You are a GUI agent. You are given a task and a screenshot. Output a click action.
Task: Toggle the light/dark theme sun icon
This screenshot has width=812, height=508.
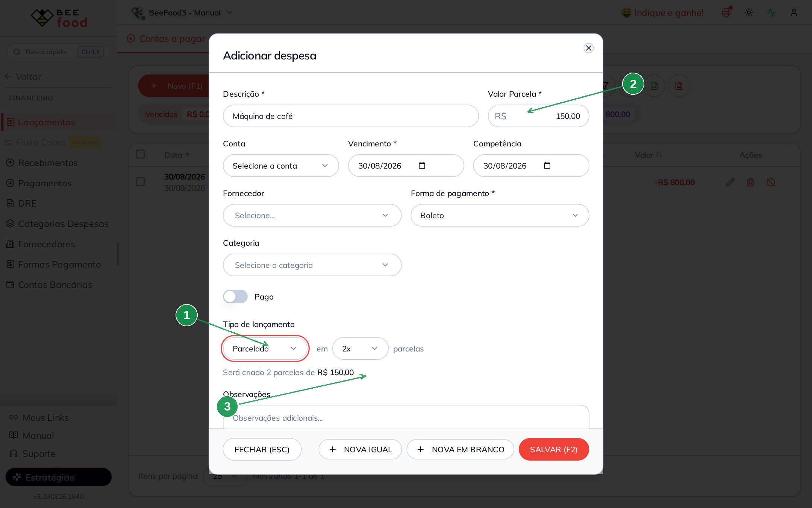coord(749,12)
